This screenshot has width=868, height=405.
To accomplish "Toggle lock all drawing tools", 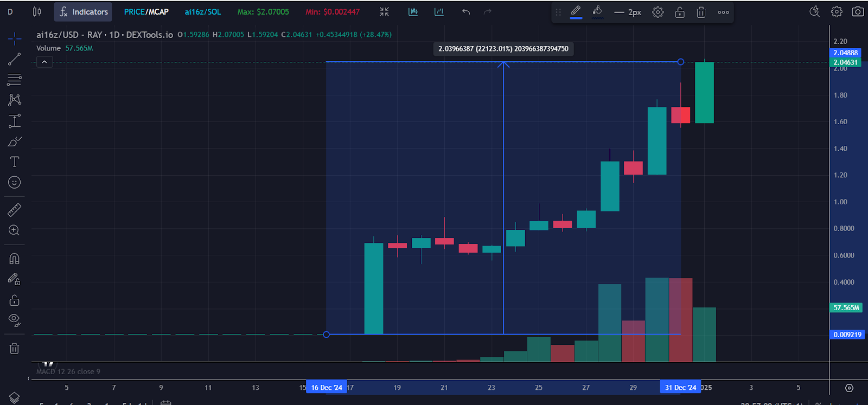I will 15,300.
